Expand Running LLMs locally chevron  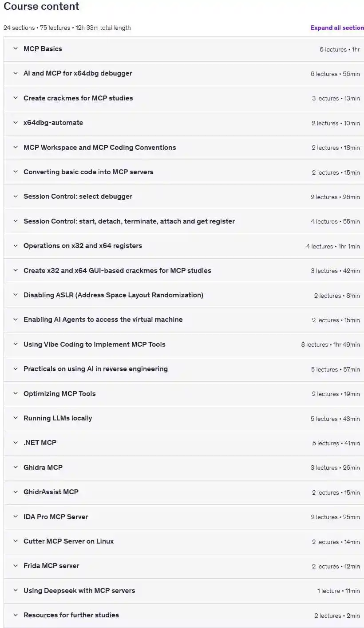(16, 418)
